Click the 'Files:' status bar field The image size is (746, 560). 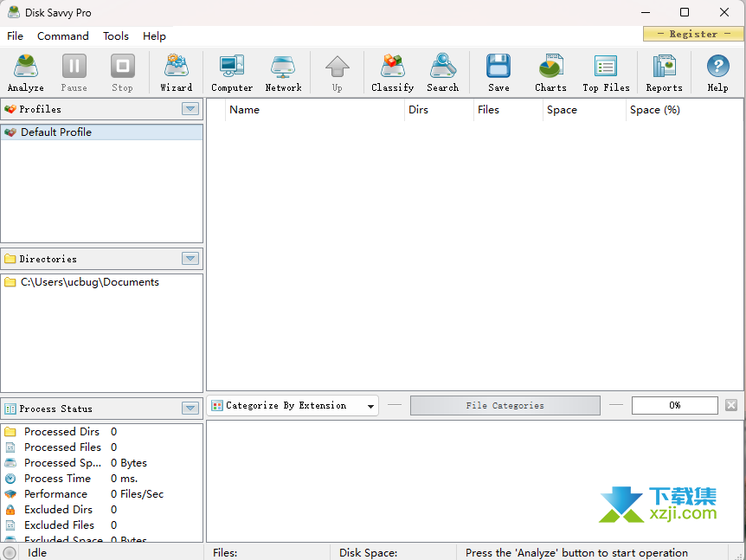[x=267, y=553]
